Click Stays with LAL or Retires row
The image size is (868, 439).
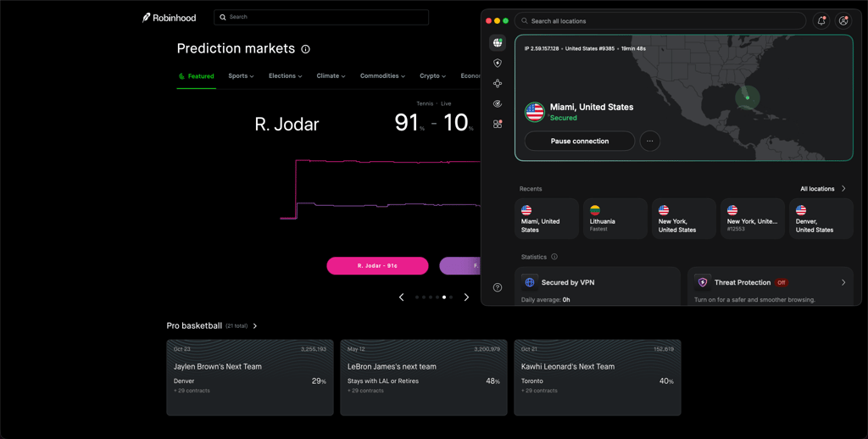coord(424,381)
